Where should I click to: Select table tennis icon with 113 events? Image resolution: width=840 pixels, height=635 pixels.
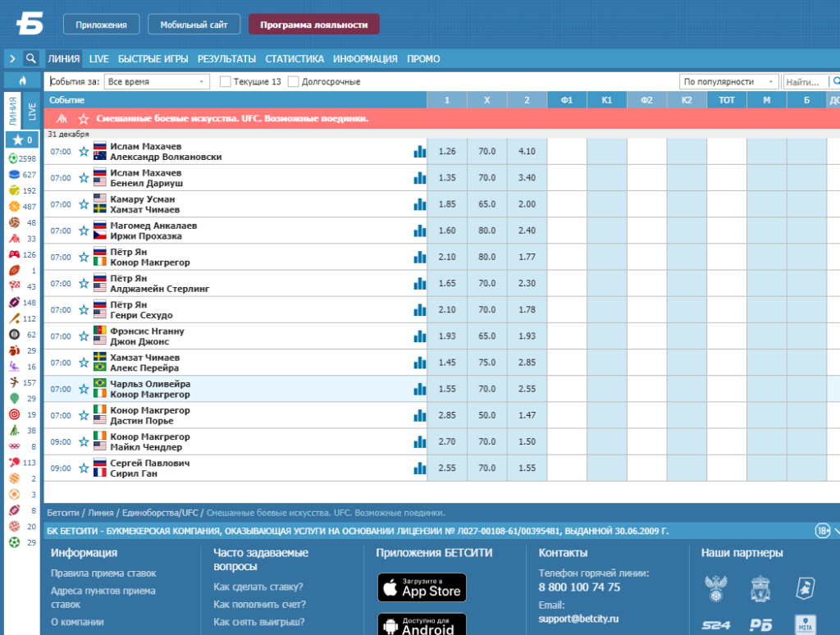pos(14,463)
